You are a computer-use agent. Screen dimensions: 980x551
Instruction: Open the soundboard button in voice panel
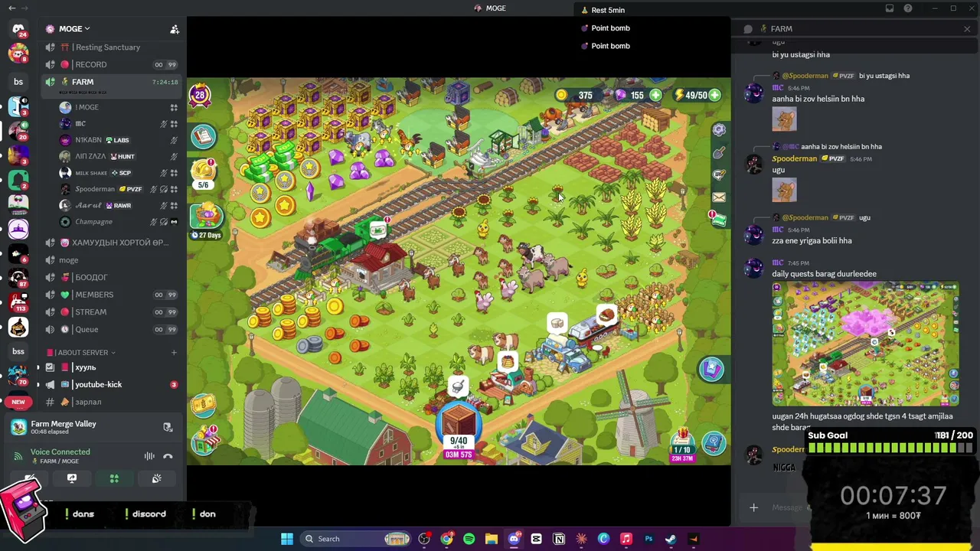tap(156, 478)
